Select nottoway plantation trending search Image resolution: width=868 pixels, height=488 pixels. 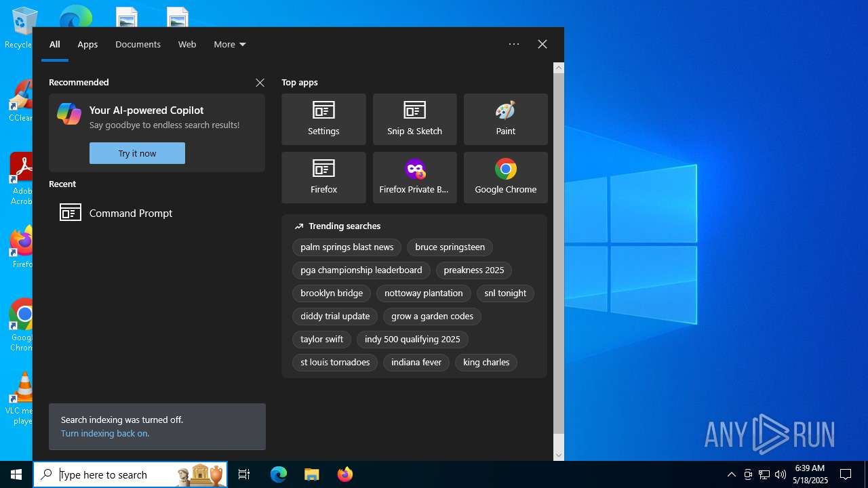[x=424, y=293]
